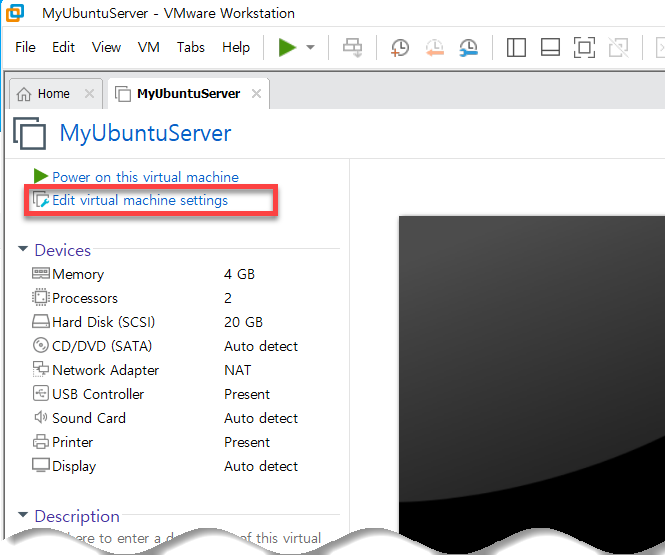Select the Processors device label
665x555 pixels.
coord(85,298)
